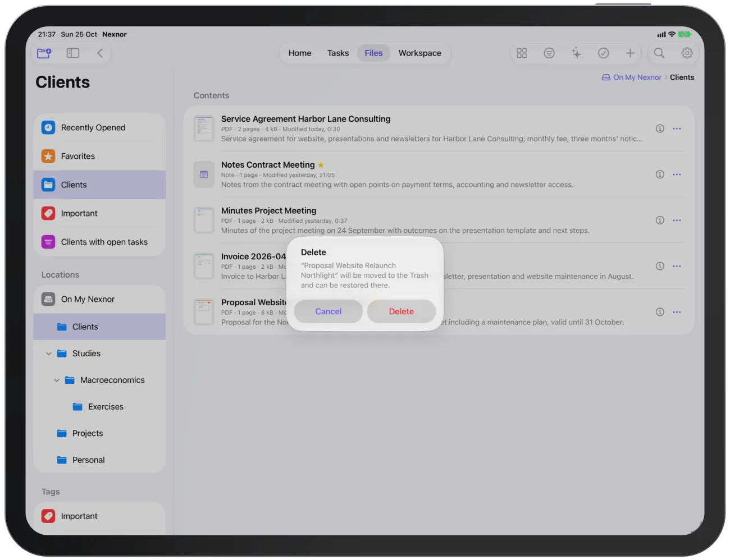Image resolution: width=730 pixels, height=560 pixels.
Task: Select On My Nexnor location
Action: [x=99, y=300]
